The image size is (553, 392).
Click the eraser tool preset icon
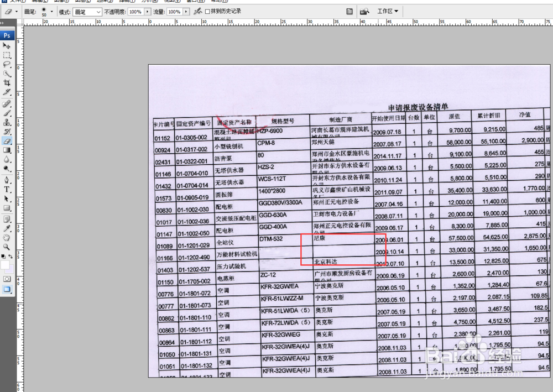[8, 12]
